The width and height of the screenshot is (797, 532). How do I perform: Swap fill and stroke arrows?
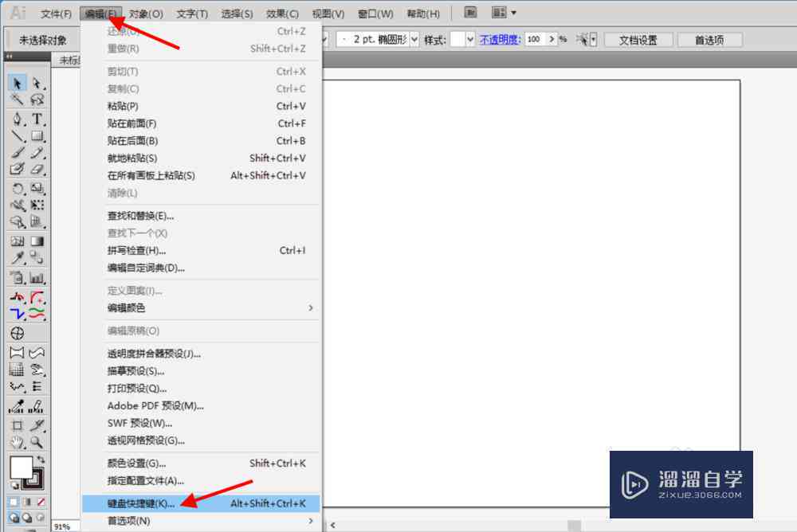(41, 460)
